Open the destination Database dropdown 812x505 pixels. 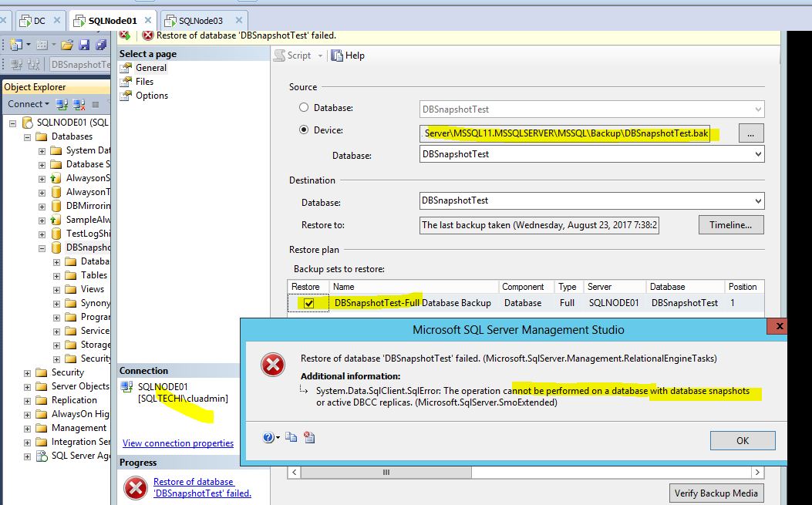click(760, 202)
